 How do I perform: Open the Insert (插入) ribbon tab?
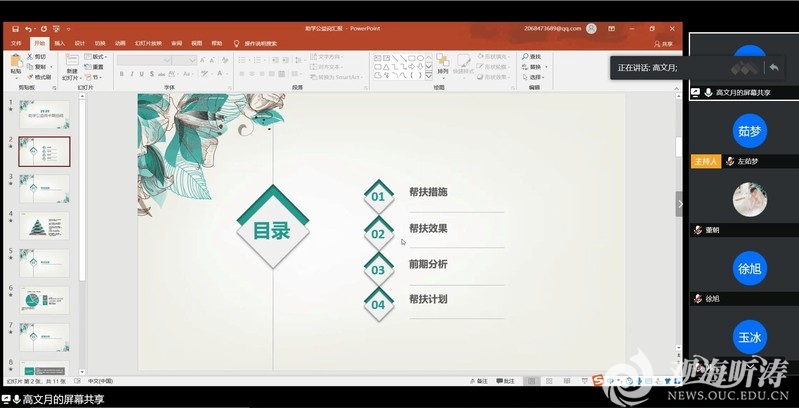(59, 44)
